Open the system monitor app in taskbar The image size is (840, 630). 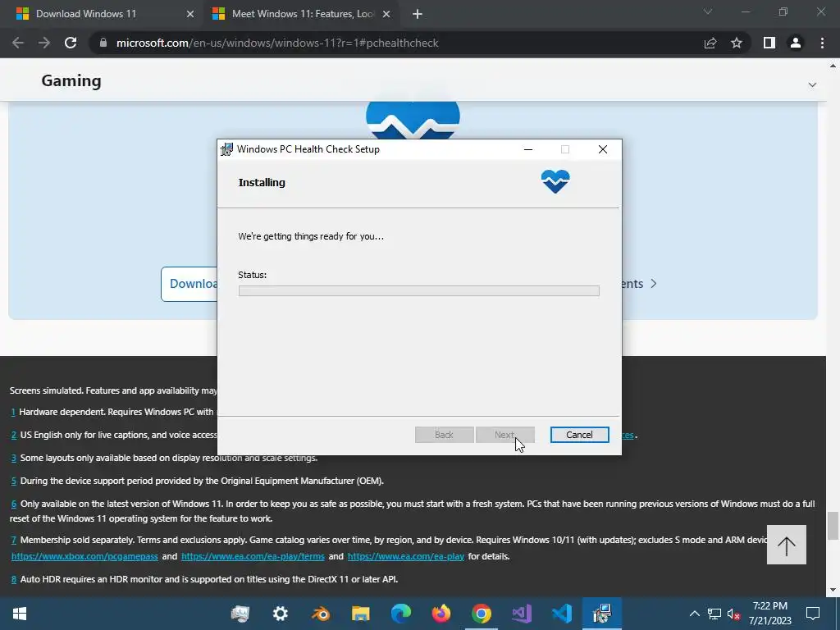240,614
